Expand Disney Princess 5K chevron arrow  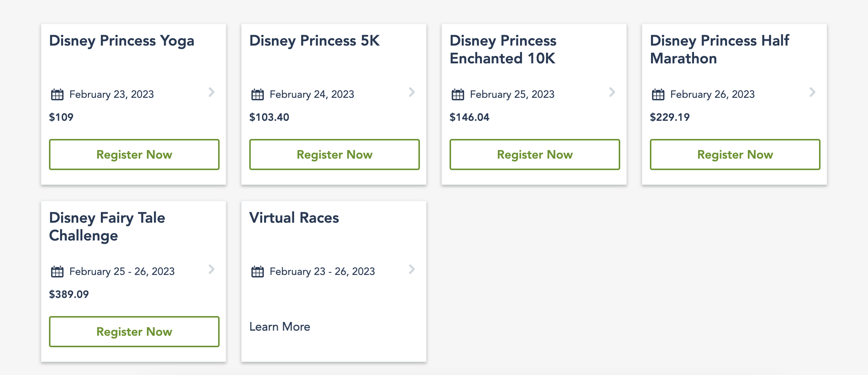click(x=412, y=92)
